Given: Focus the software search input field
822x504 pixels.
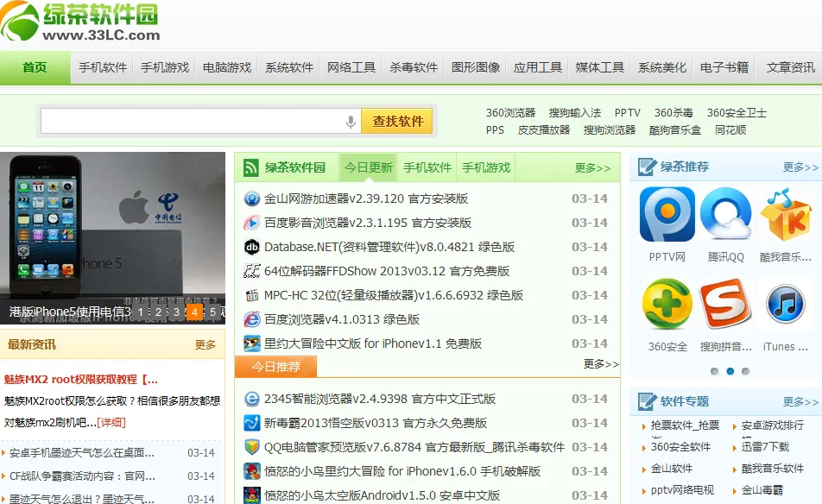Looking at the screenshot, I should [x=192, y=122].
